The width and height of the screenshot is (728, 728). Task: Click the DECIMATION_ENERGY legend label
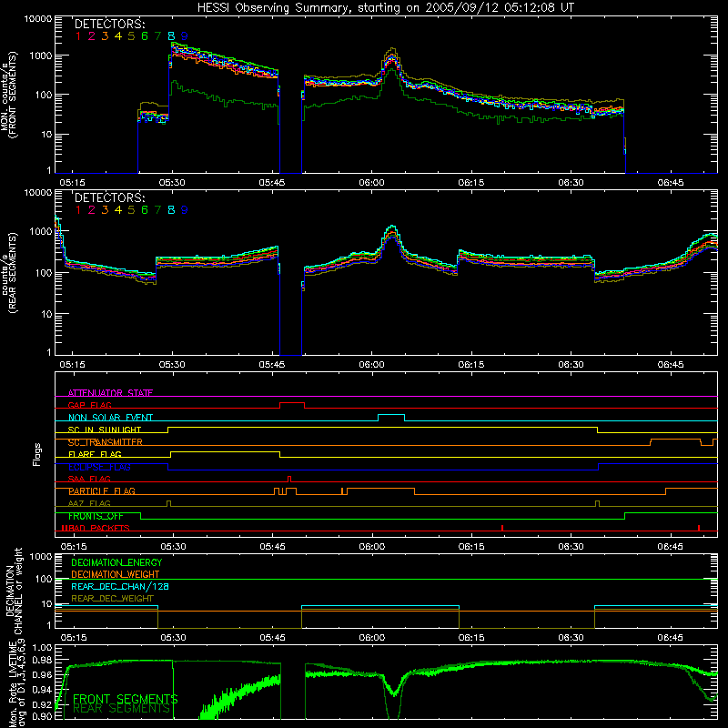tap(116, 562)
